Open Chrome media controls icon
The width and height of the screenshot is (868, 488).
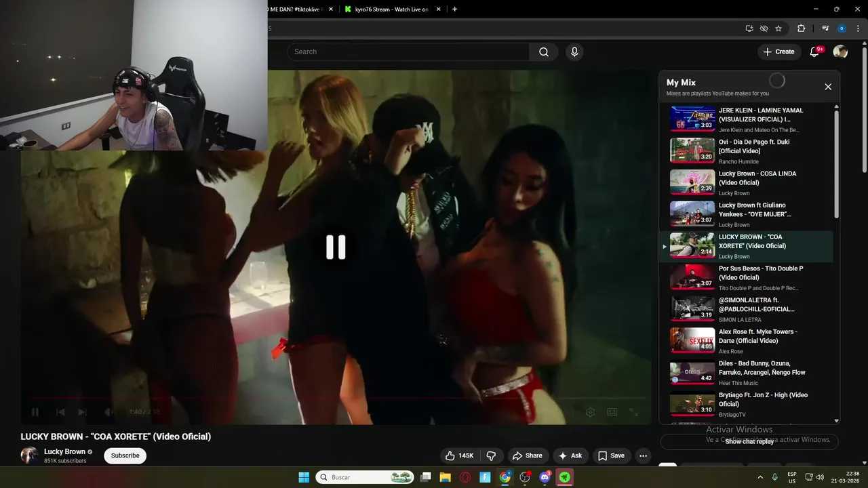pos(825,28)
